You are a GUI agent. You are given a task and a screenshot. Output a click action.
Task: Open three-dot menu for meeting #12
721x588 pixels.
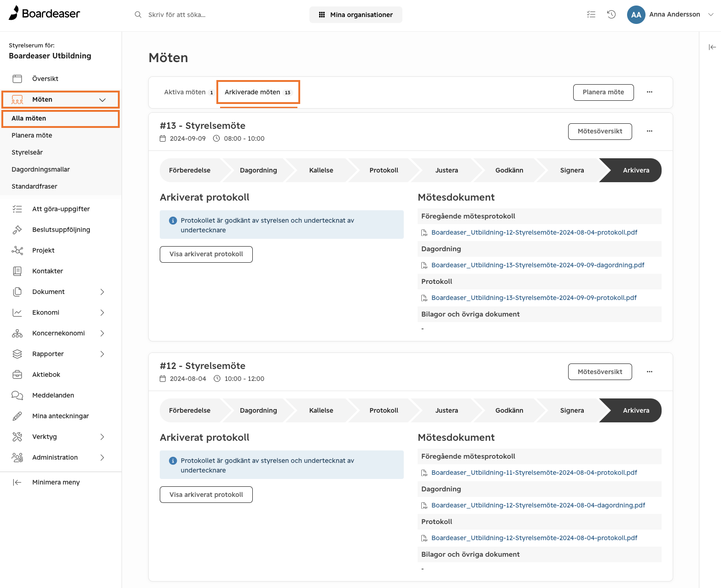tap(649, 372)
